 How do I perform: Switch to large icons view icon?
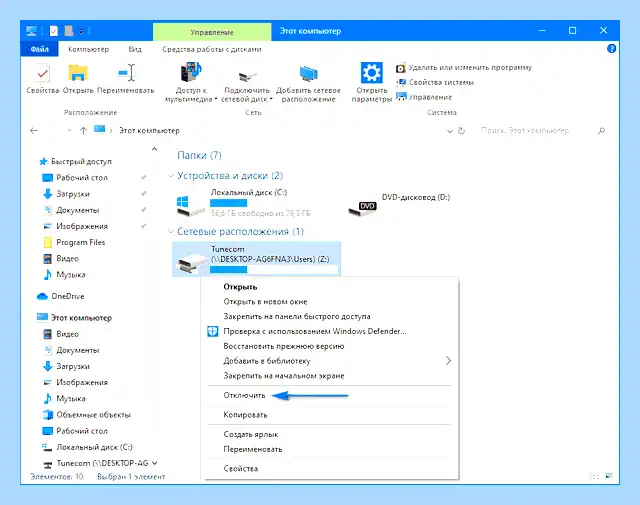click(609, 476)
